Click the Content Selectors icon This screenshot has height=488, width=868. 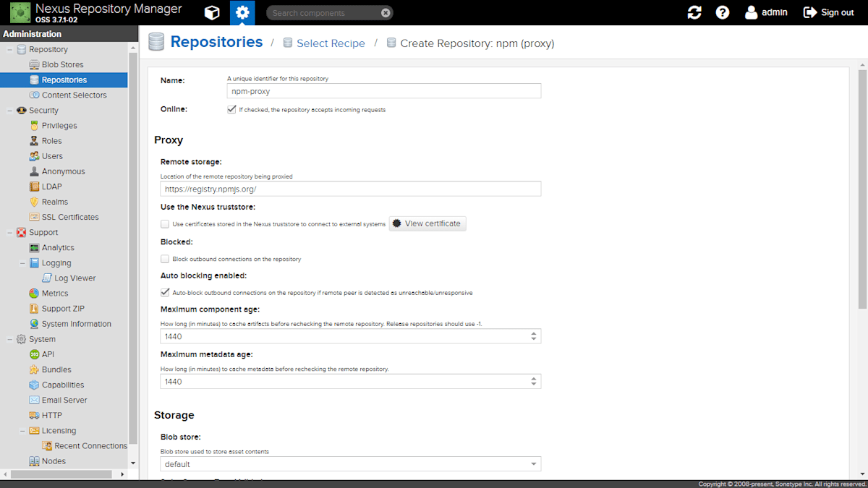[34, 95]
